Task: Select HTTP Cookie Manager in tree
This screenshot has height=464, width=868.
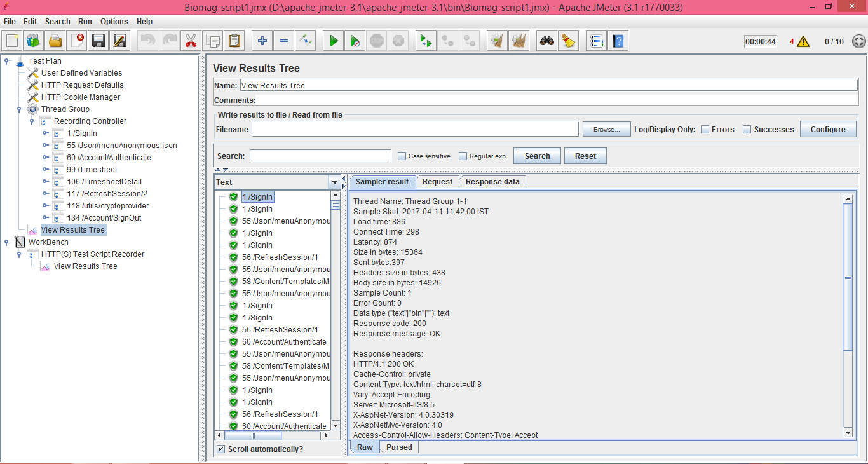Action: 81,97
